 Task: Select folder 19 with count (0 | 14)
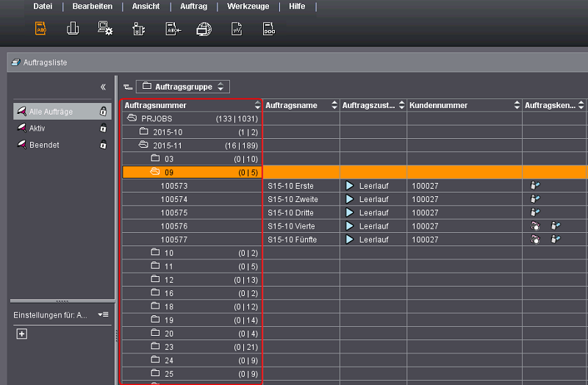coord(192,320)
